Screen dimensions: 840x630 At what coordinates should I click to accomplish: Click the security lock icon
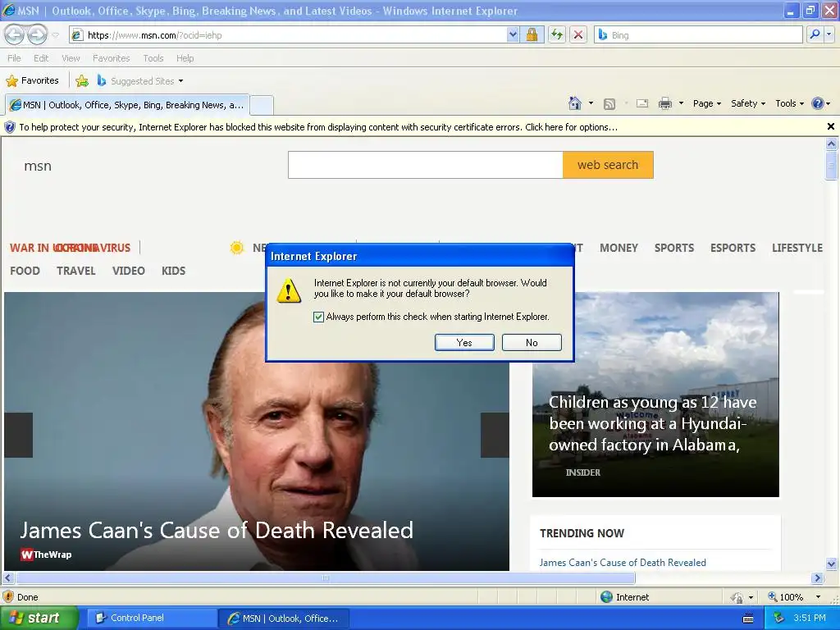[532, 35]
